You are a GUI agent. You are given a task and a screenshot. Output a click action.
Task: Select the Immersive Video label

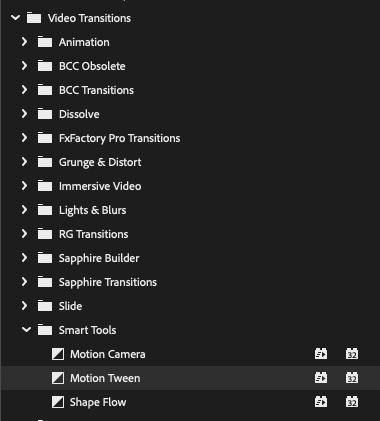coord(100,186)
